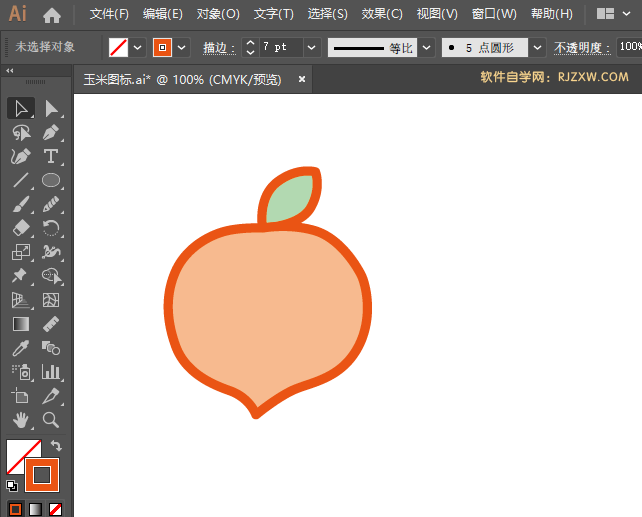Open the 效果(C) menu
This screenshot has width=642, height=517.
(381, 14)
